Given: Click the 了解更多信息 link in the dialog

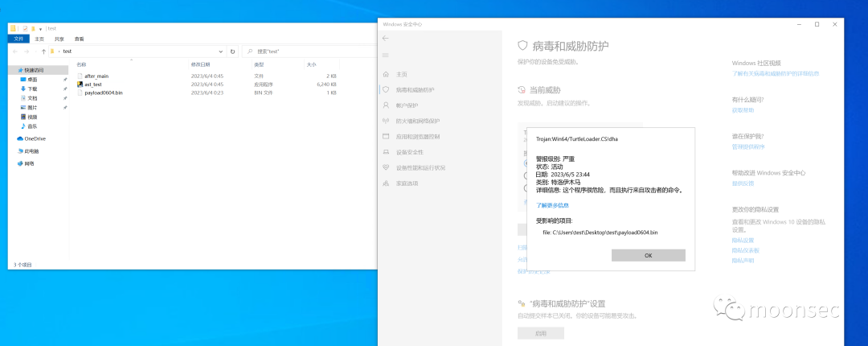Looking at the screenshot, I should point(552,205).
